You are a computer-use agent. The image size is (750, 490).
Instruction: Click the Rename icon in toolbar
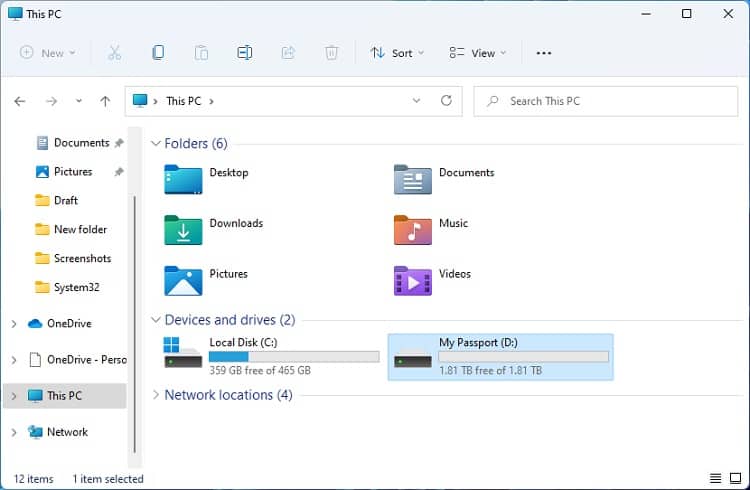click(244, 53)
